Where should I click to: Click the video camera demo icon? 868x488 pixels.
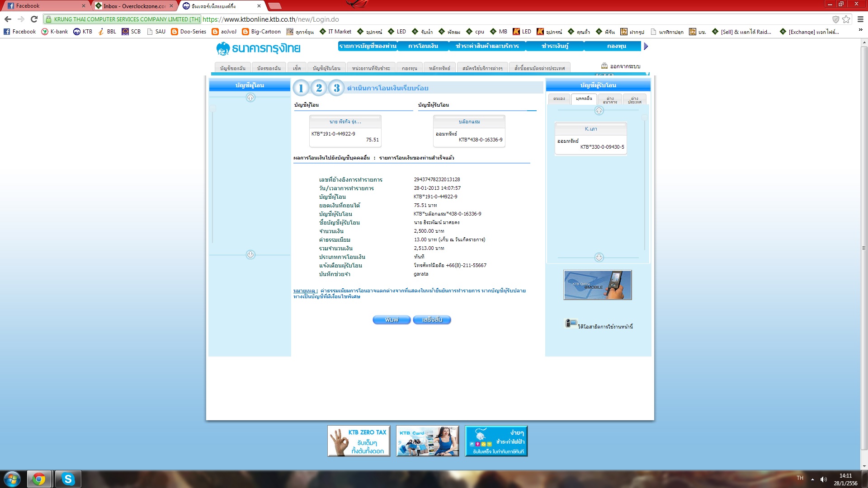tap(571, 323)
